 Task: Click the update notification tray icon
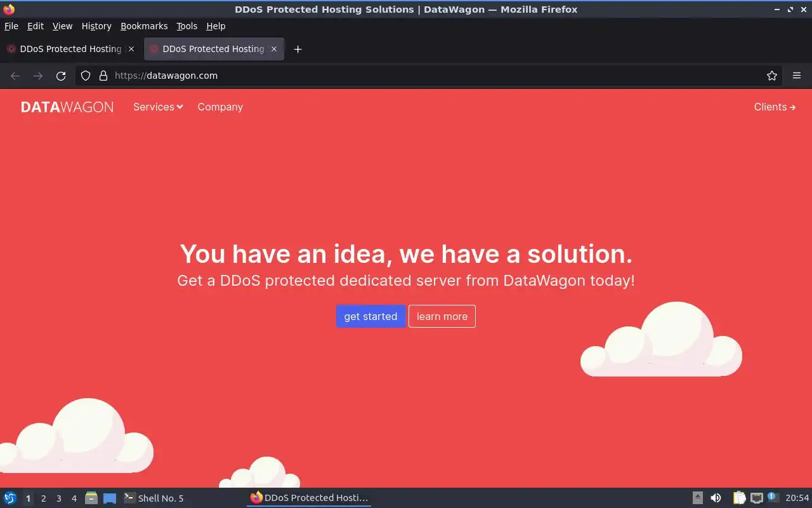point(773,497)
